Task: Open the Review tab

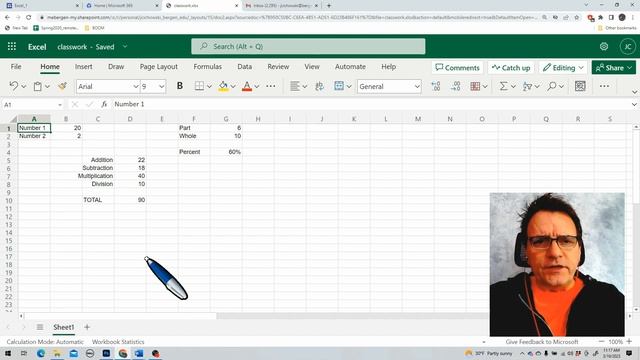Action: click(278, 67)
